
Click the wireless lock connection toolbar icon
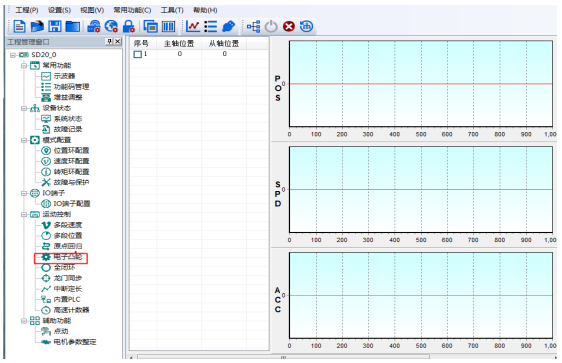tap(94, 26)
